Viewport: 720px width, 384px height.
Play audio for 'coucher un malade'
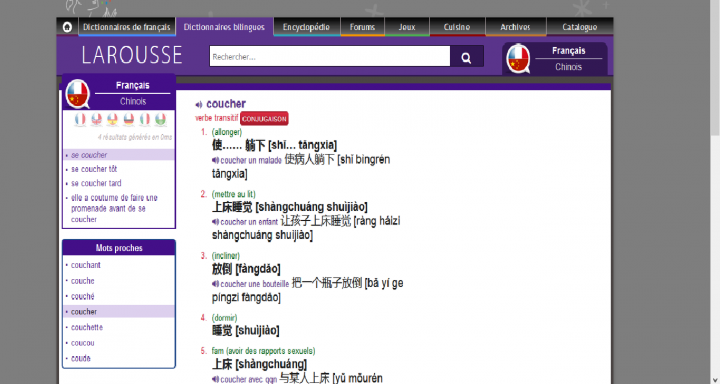pyautogui.click(x=215, y=160)
